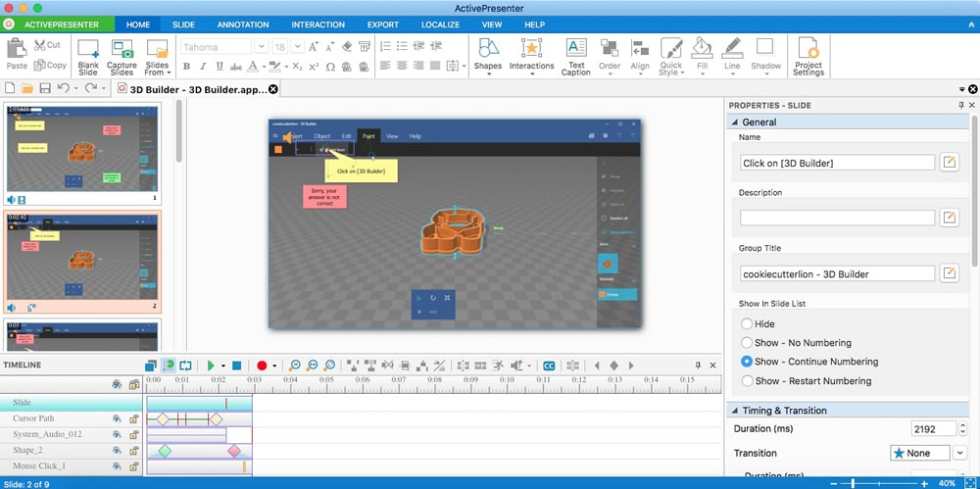The height and width of the screenshot is (489, 980).
Task: Align text to center
Action: click(402, 66)
